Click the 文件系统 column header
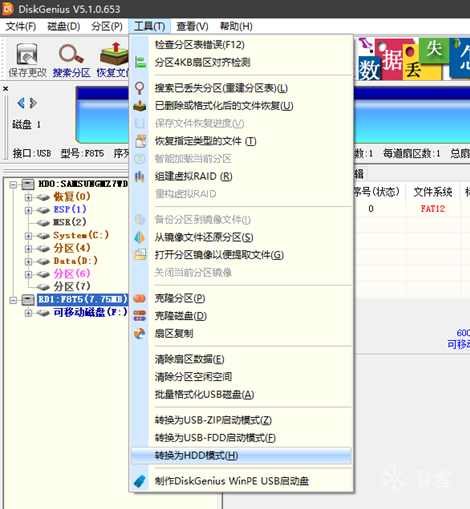 (x=433, y=192)
